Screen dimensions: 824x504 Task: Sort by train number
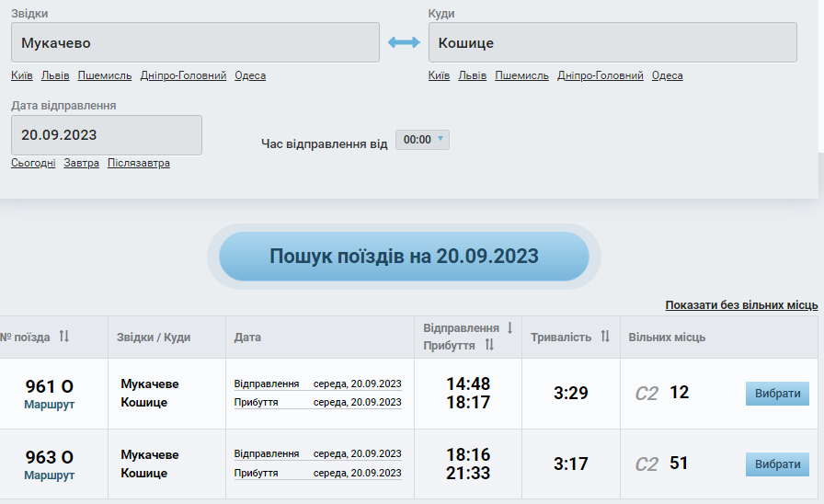coord(64,337)
